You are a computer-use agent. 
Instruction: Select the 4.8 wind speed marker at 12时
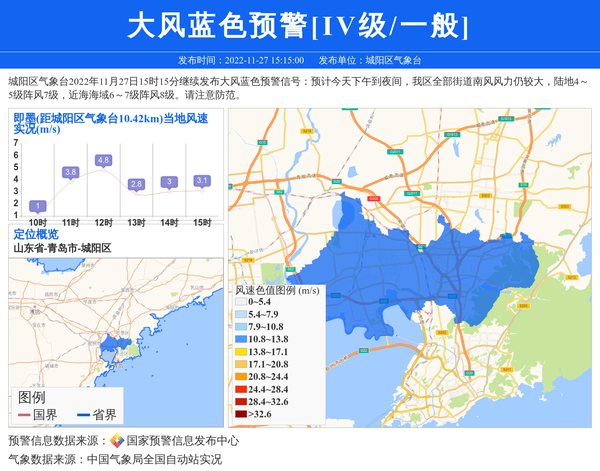tap(103, 160)
